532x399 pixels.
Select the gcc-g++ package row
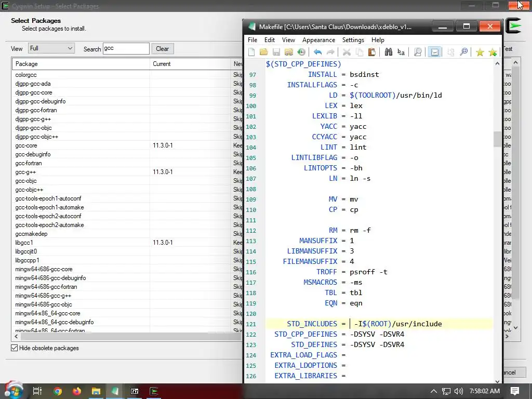coord(127,172)
